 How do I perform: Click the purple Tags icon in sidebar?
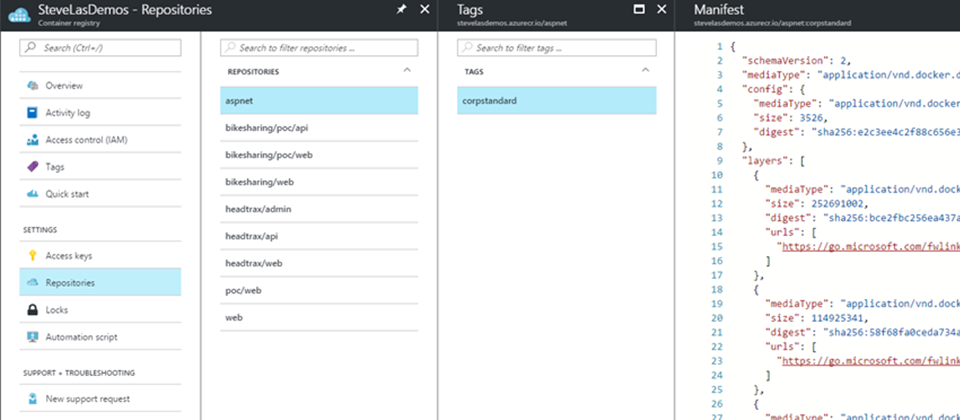(32, 167)
